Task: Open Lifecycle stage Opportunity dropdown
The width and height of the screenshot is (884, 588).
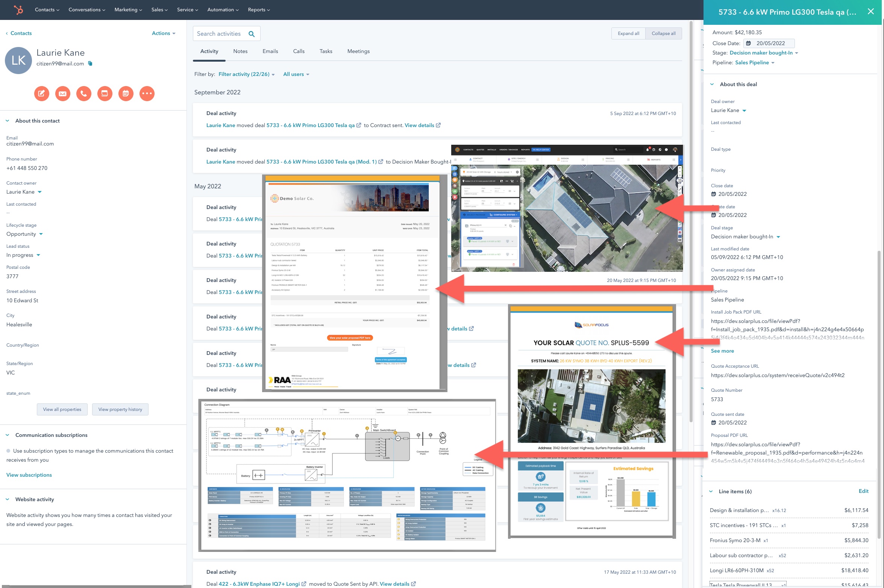Action: tap(25, 234)
